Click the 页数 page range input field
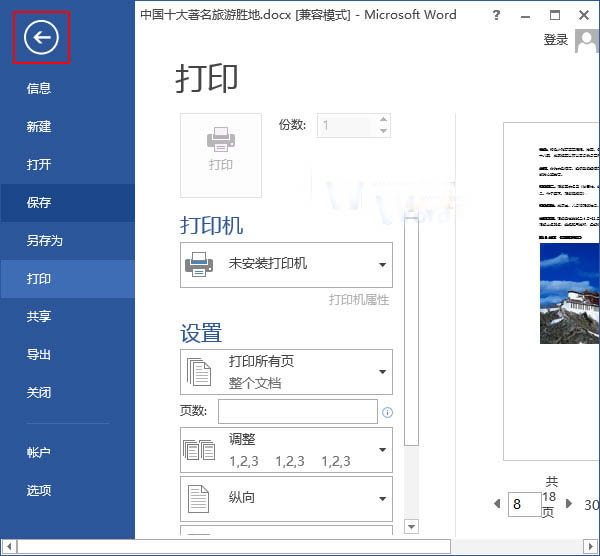The image size is (600, 556). (x=298, y=411)
